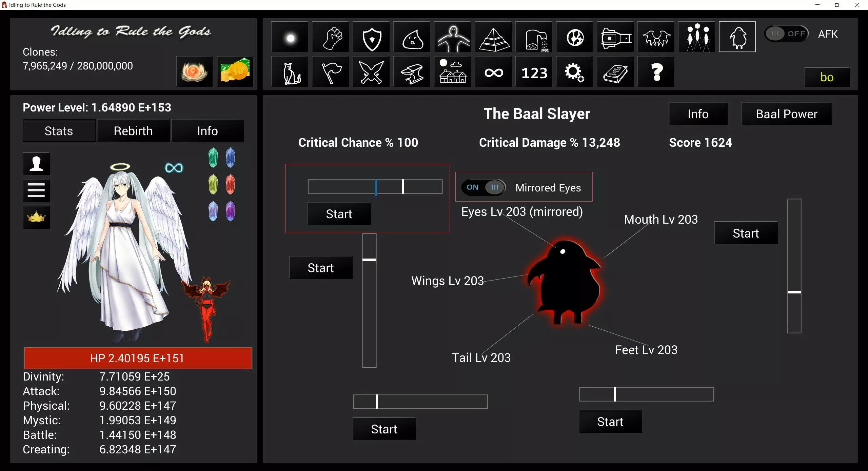Open the Stats tab
868x471 pixels.
[x=59, y=131]
